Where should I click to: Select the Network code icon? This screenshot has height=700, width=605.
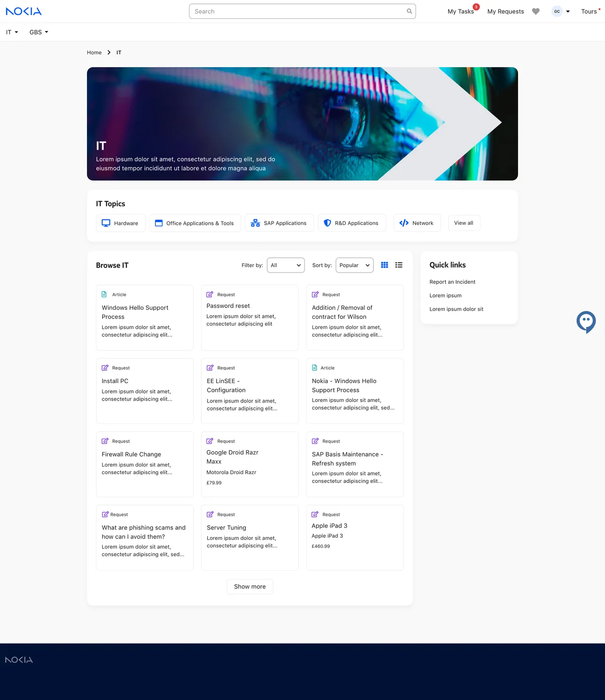[x=404, y=222]
